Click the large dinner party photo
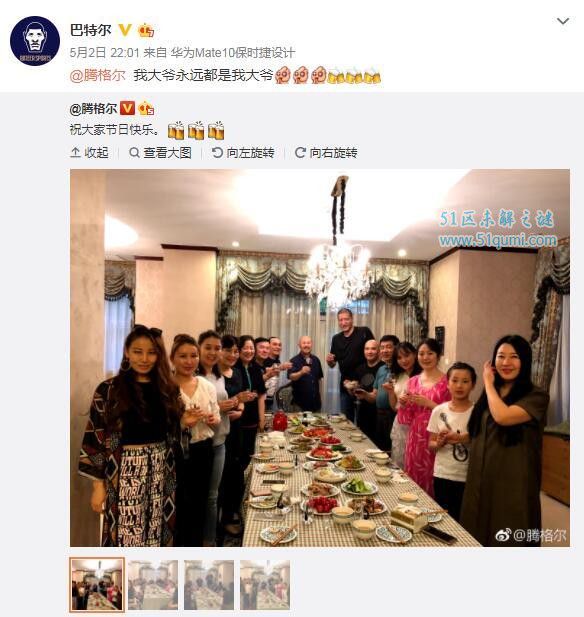 point(320,358)
